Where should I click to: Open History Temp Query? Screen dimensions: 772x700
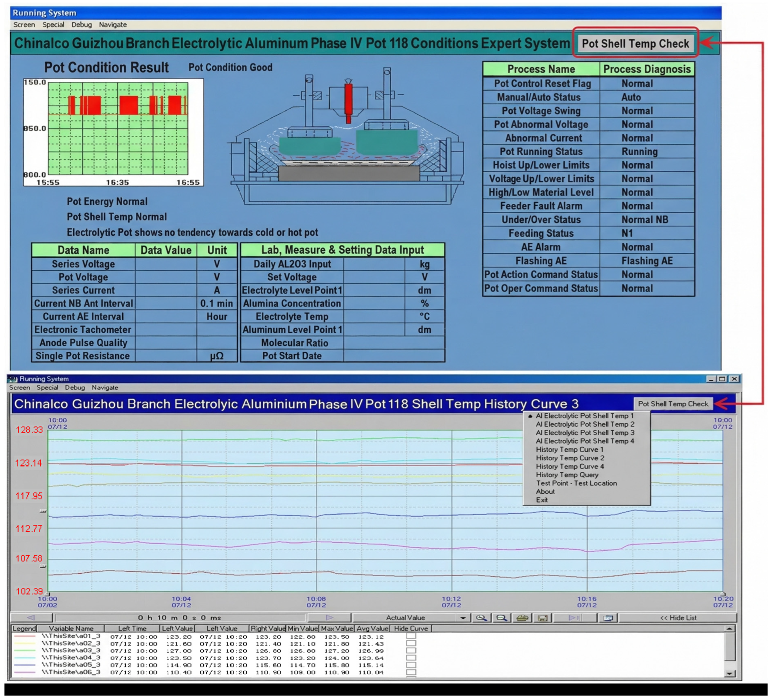pyautogui.click(x=567, y=475)
